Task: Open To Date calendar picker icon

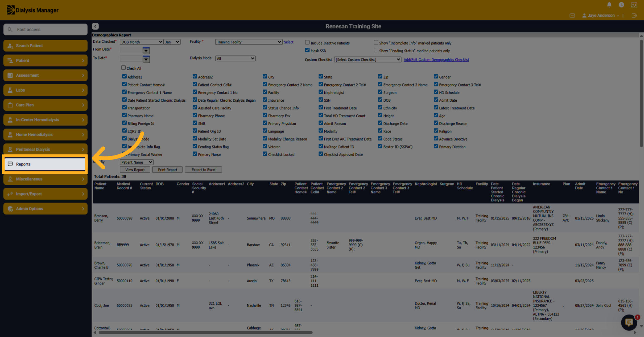Action: [x=146, y=59]
